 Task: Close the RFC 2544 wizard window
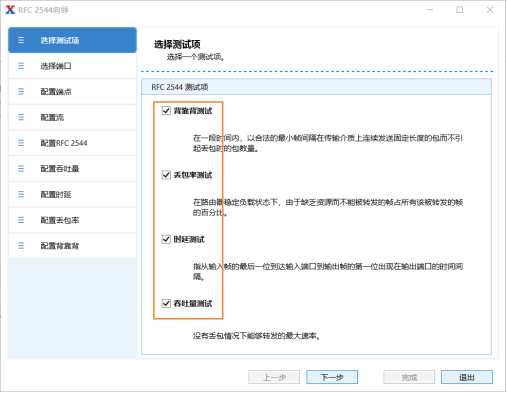(490, 10)
